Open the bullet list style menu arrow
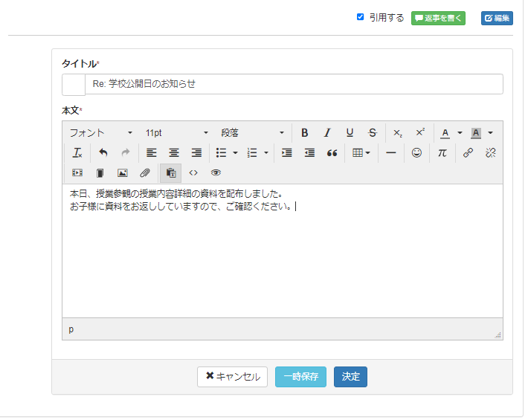 coord(236,153)
